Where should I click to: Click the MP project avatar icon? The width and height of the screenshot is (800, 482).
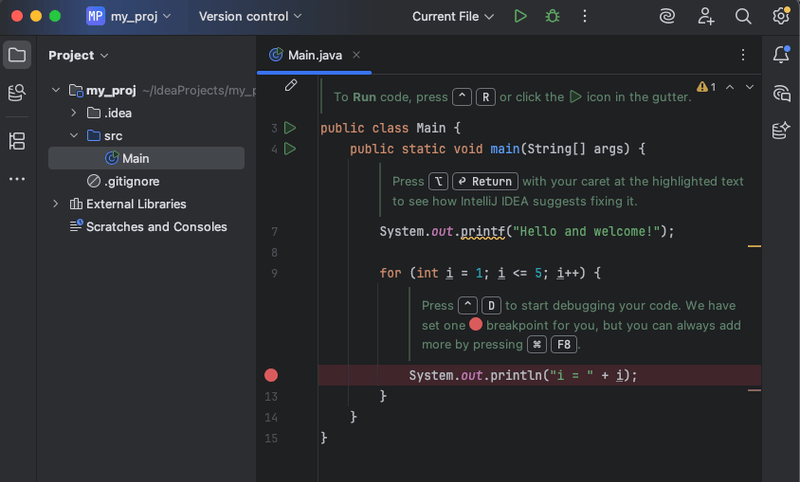pyautogui.click(x=95, y=16)
